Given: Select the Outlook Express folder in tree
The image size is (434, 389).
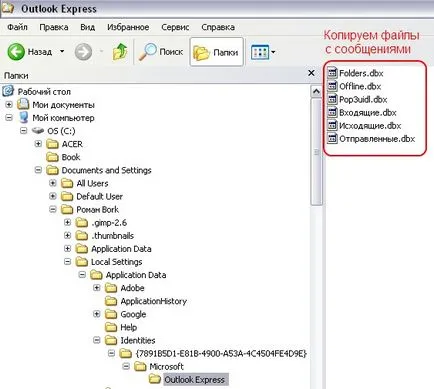Looking at the screenshot, I should point(188,379).
